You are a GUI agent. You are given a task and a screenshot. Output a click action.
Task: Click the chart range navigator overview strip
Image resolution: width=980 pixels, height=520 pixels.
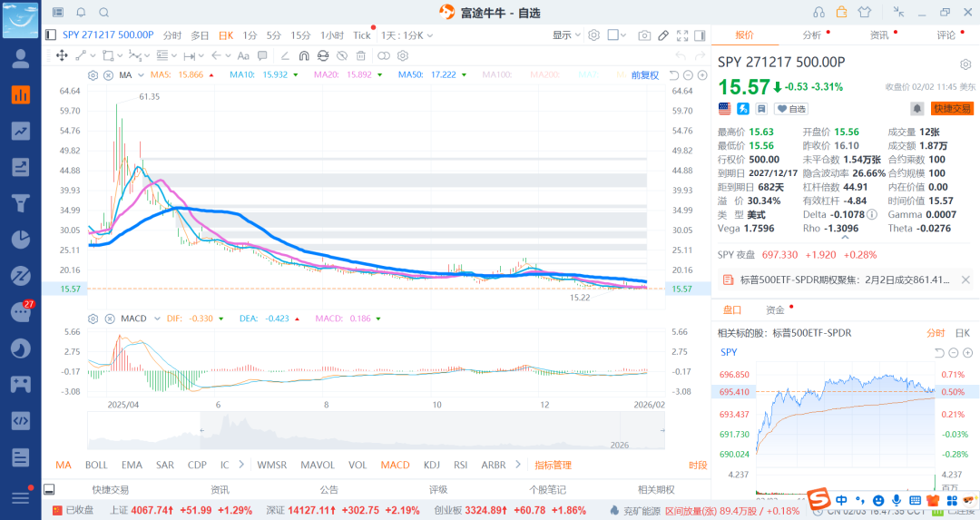tap(376, 431)
